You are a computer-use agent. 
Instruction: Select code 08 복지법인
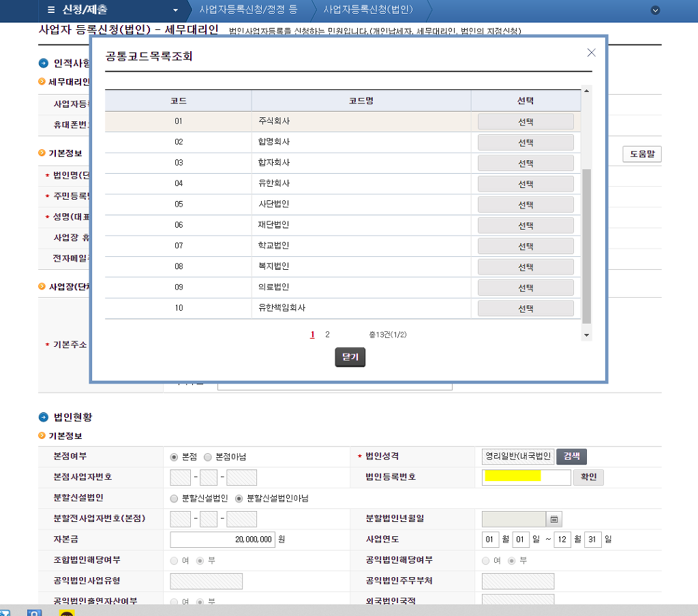pyautogui.click(x=526, y=267)
